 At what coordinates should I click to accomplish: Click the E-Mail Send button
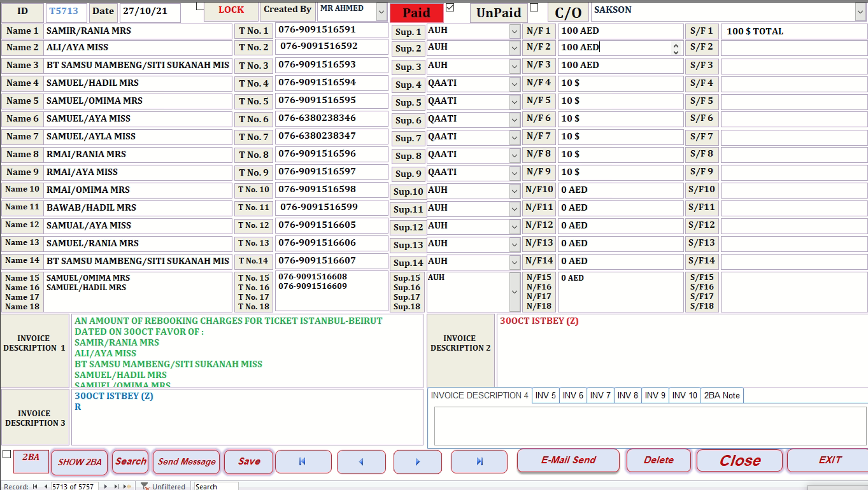[x=567, y=461]
